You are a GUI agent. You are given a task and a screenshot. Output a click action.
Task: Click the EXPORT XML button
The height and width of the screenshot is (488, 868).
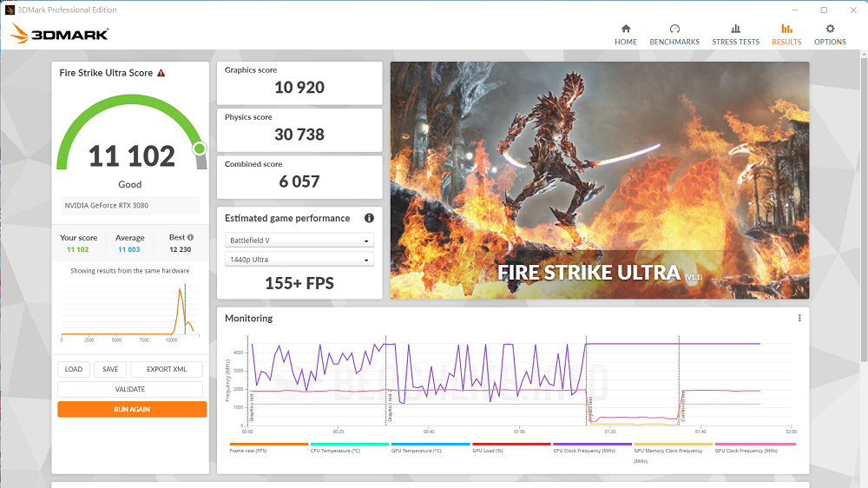[x=167, y=369]
